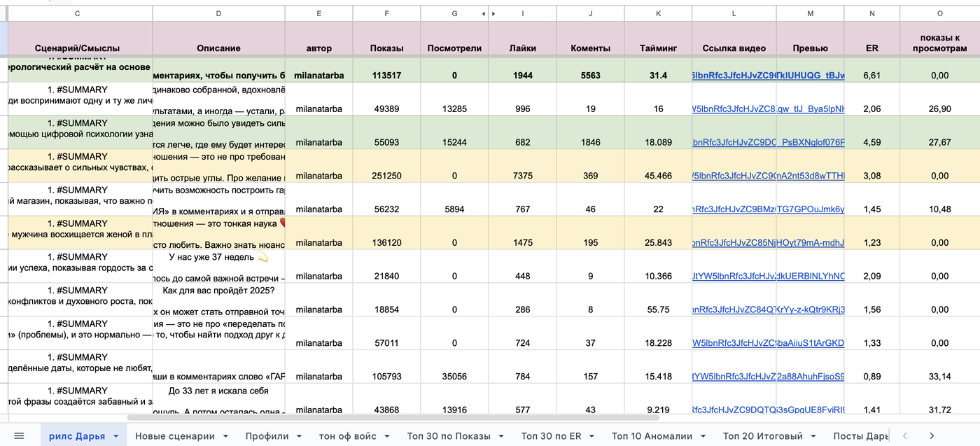Unhide hidden column H using arrow on column G
Viewport: 980px width, 446px height.
click(483, 13)
